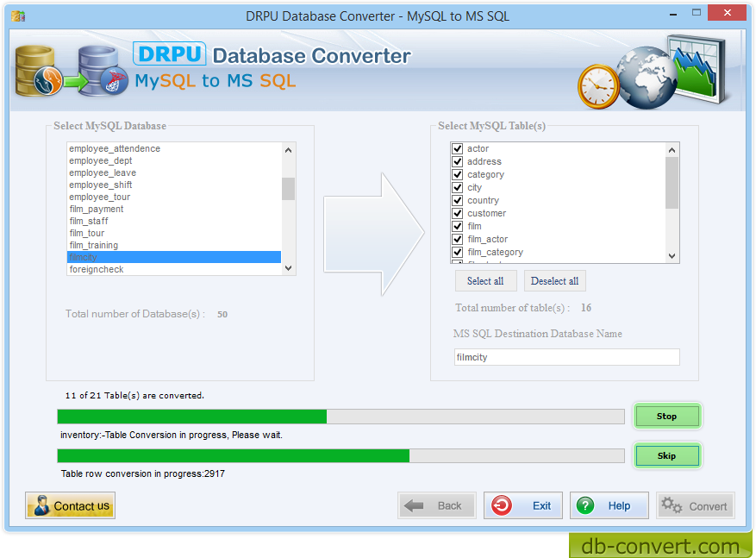The width and height of the screenshot is (756, 558).
Task: Select employee_dept database
Action: [173, 160]
